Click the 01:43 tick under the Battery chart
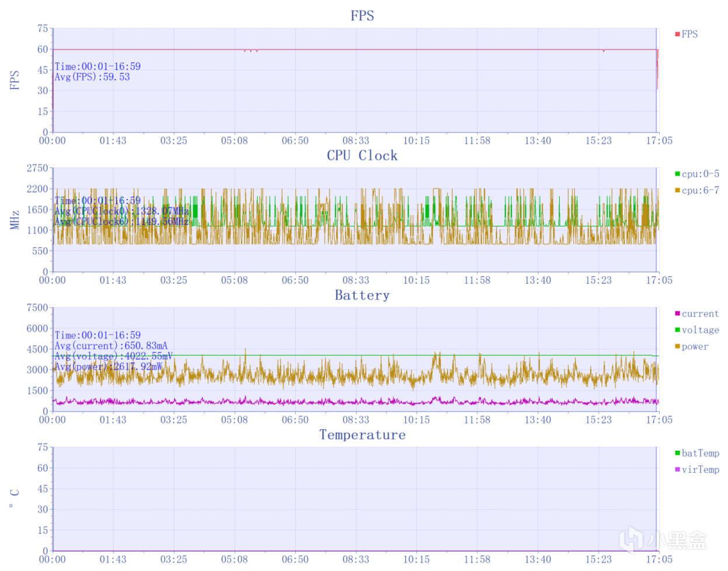 [113, 419]
